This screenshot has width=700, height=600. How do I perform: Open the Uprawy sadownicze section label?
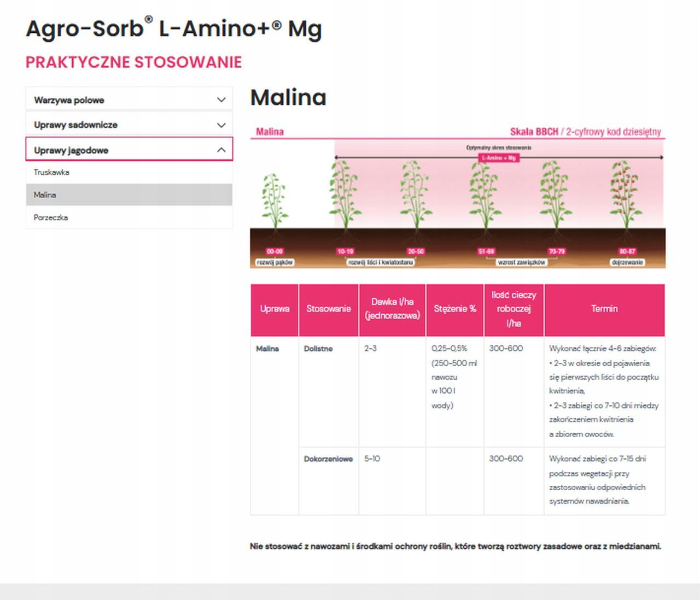click(x=75, y=125)
